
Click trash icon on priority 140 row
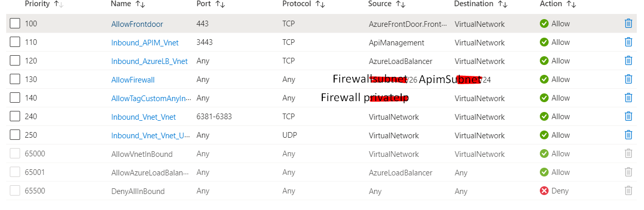[x=628, y=98]
